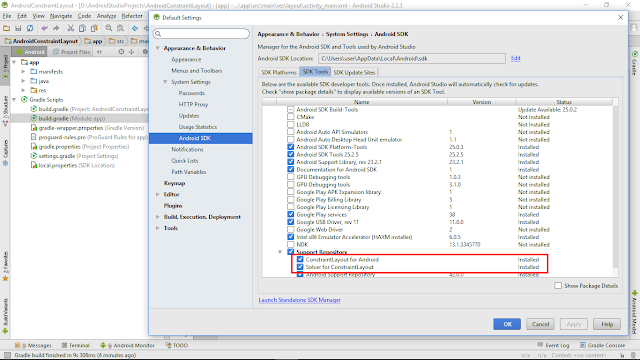
Task: Synchronize project with the blue sync icon
Action: 30,28
